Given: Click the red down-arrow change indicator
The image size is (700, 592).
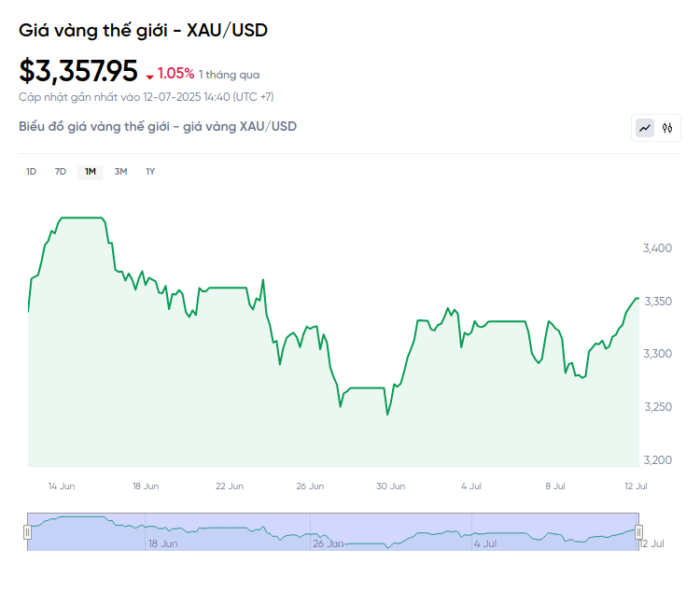Looking at the screenshot, I should (149, 76).
